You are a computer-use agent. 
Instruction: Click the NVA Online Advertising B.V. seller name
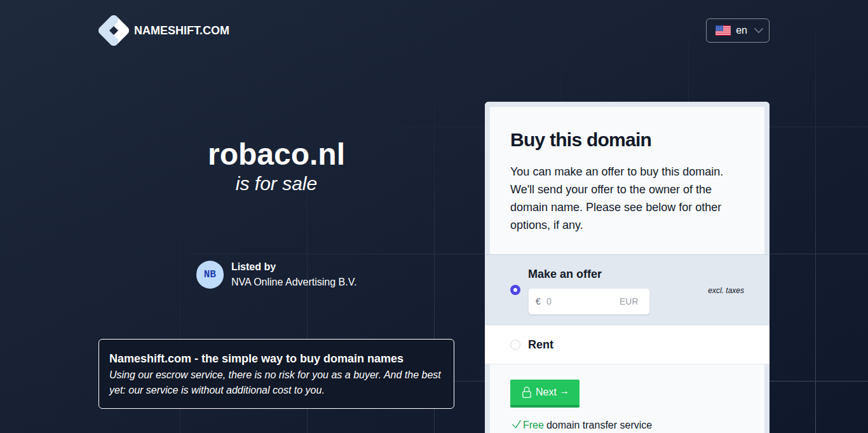click(294, 282)
